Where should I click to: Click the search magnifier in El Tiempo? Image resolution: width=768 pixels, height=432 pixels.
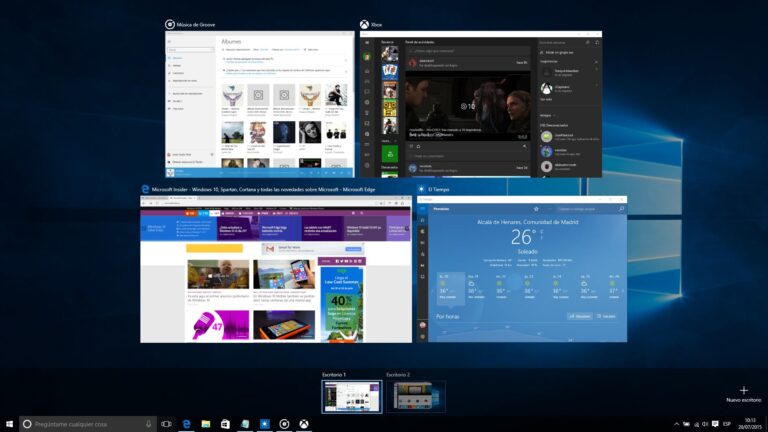coord(622,209)
